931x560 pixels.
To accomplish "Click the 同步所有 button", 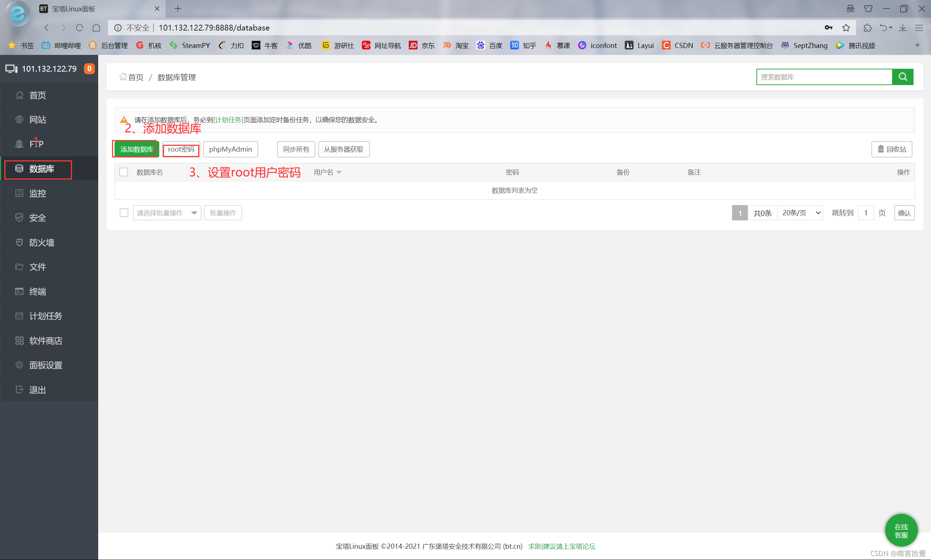I will click(296, 149).
